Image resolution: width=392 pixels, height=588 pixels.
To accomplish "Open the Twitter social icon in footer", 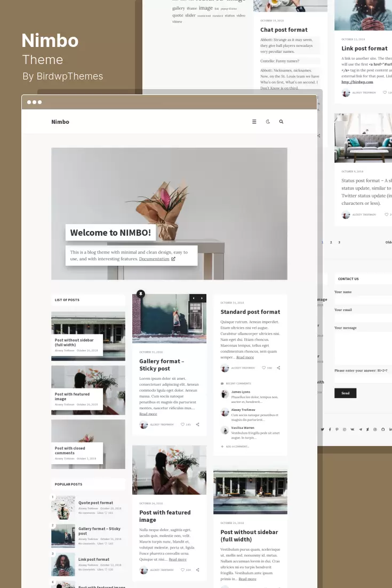I will pyautogui.click(x=322, y=430).
